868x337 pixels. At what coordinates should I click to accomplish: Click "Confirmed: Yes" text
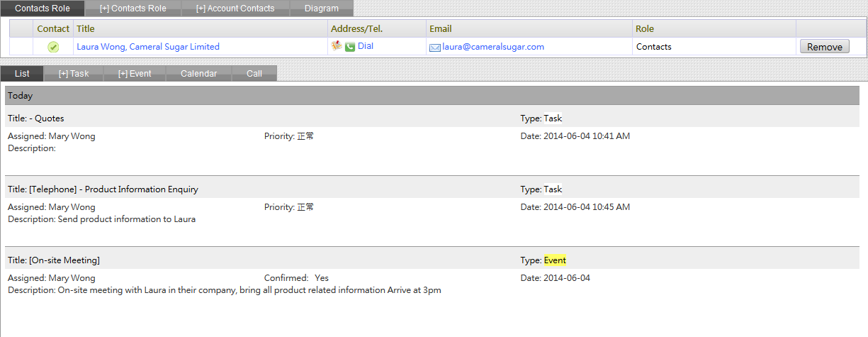296,278
